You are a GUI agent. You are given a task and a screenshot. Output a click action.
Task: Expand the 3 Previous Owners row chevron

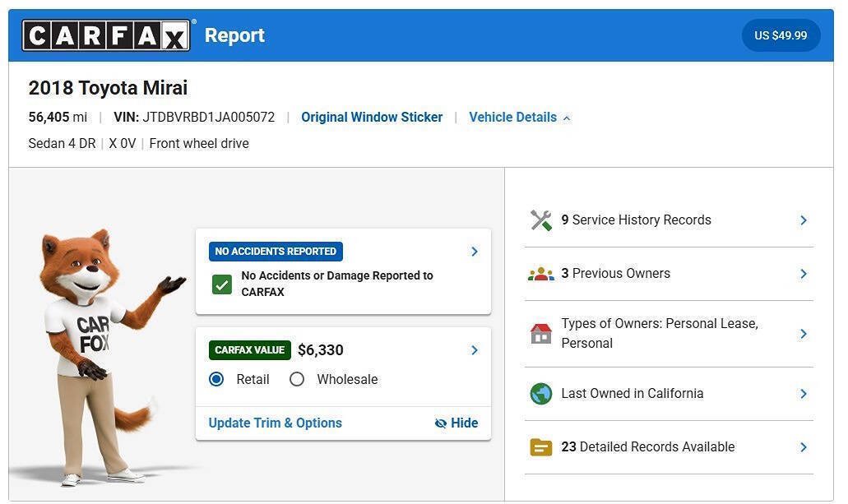804,274
